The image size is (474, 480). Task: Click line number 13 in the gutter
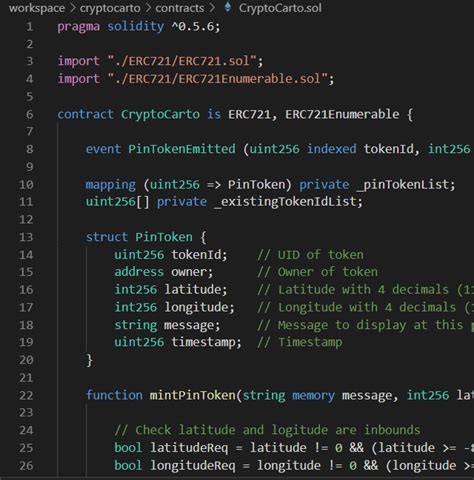click(26, 237)
